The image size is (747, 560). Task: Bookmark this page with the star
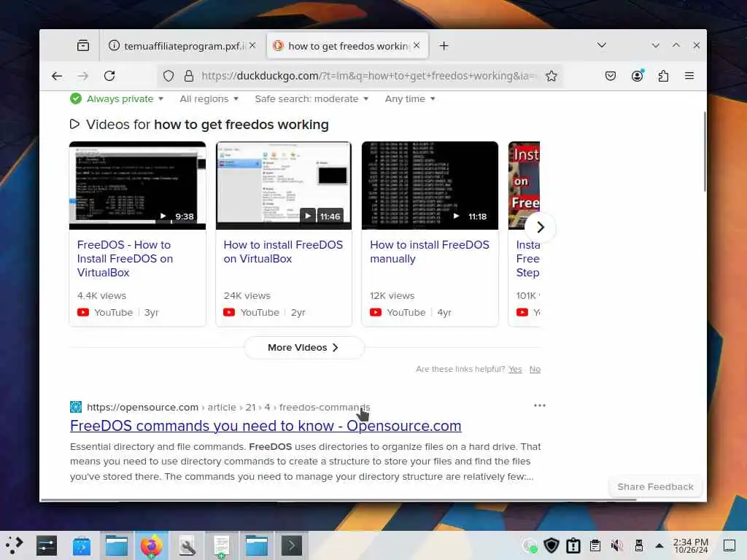click(551, 76)
